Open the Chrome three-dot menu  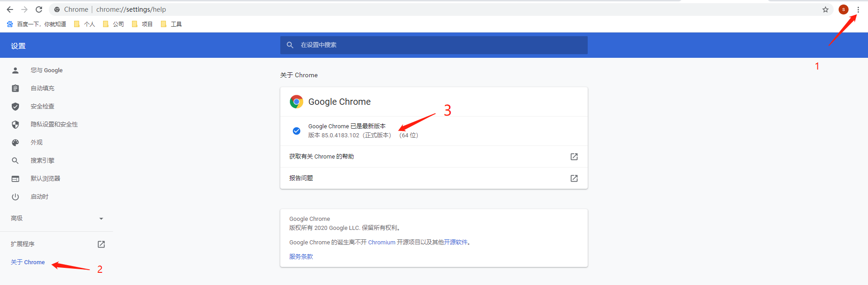coord(858,9)
